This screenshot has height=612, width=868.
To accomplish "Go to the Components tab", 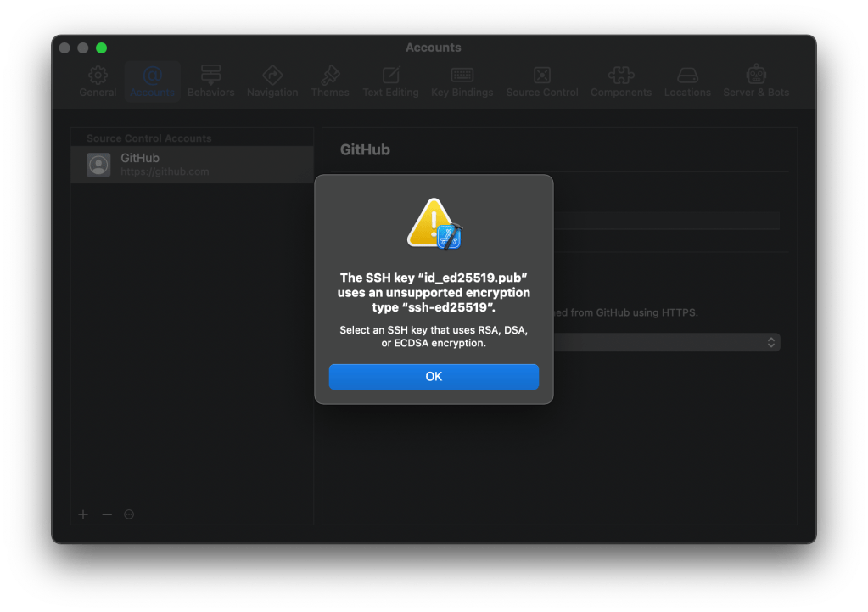I will [x=621, y=81].
